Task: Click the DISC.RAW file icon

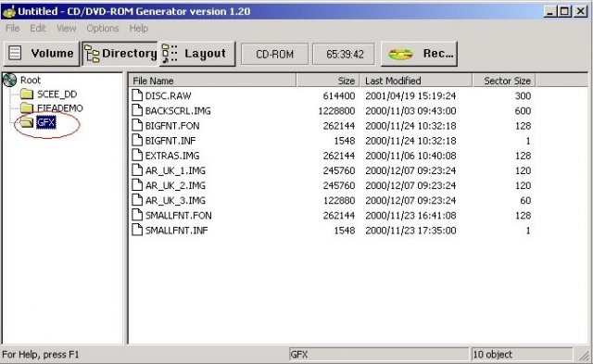Action: [137, 95]
